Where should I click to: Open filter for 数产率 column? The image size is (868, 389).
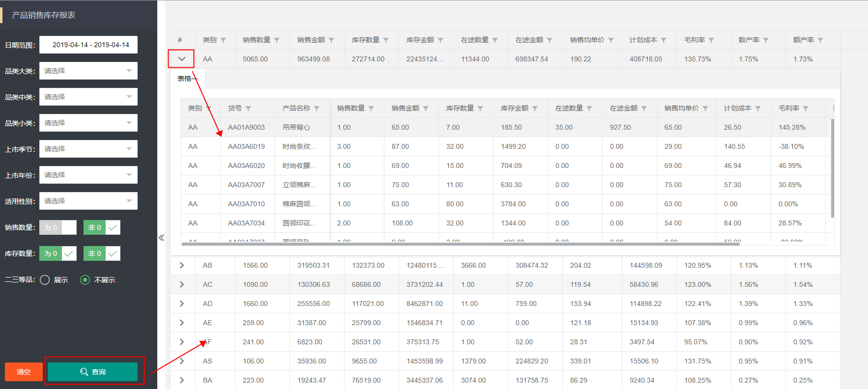766,40
